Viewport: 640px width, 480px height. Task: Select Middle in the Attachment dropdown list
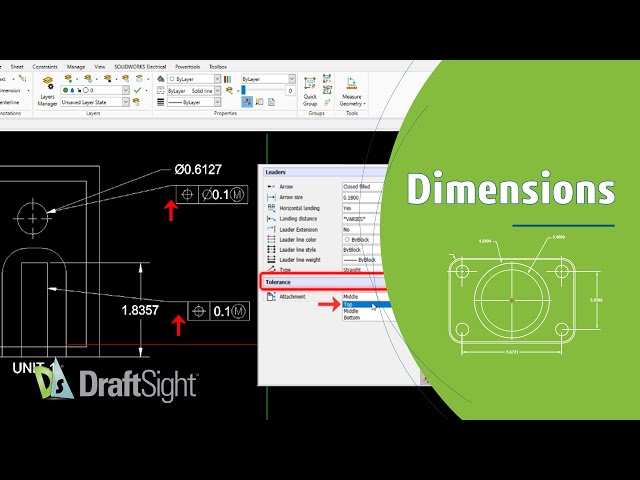click(x=367, y=311)
